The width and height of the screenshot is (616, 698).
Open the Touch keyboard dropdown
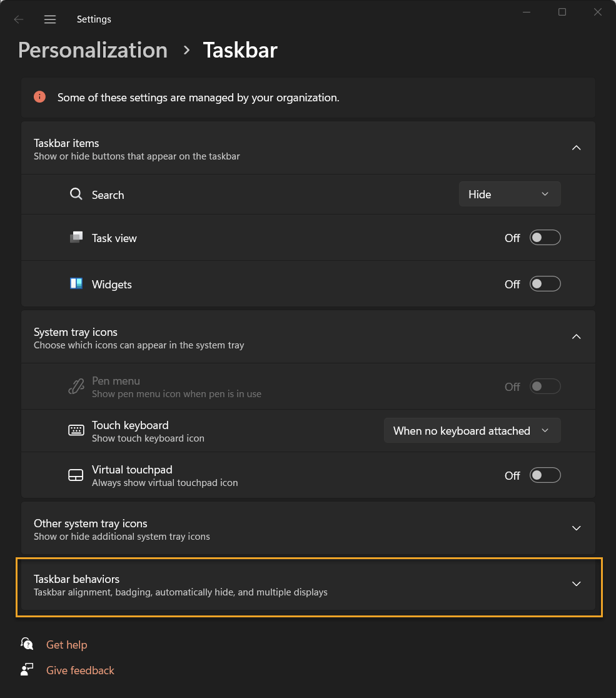point(472,430)
